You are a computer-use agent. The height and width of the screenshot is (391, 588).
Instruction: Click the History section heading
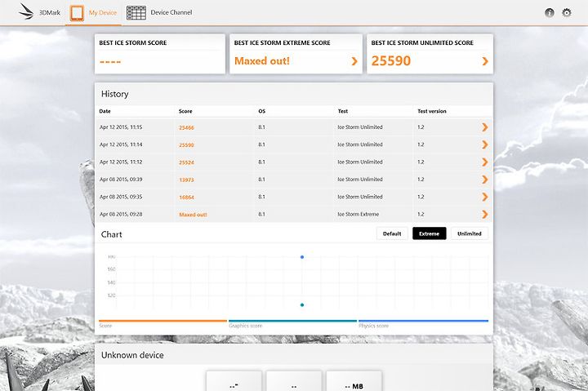pyautogui.click(x=115, y=94)
